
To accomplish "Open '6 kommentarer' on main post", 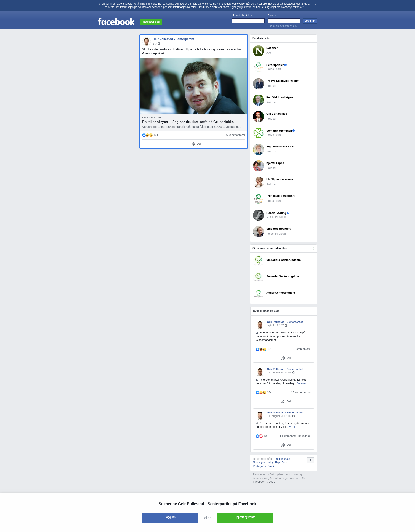I will 235,135.
